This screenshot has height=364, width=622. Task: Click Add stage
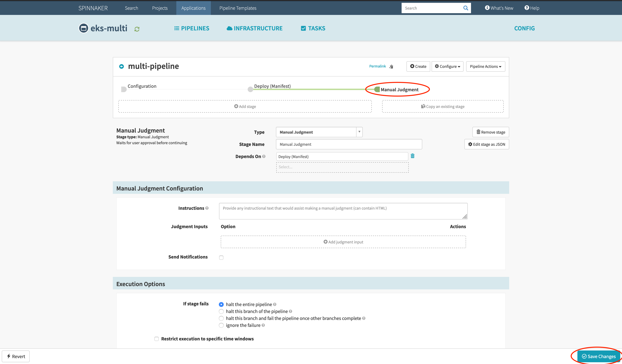tap(245, 106)
